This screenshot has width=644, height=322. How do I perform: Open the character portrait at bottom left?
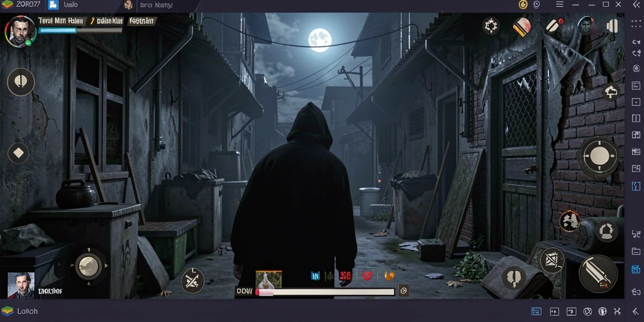click(21, 285)
